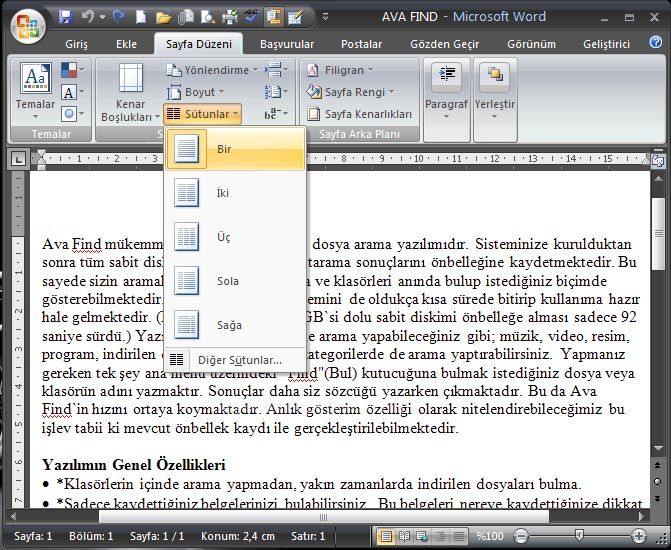Switch to the Başvurular tab
671x550 pixels.
287,44
